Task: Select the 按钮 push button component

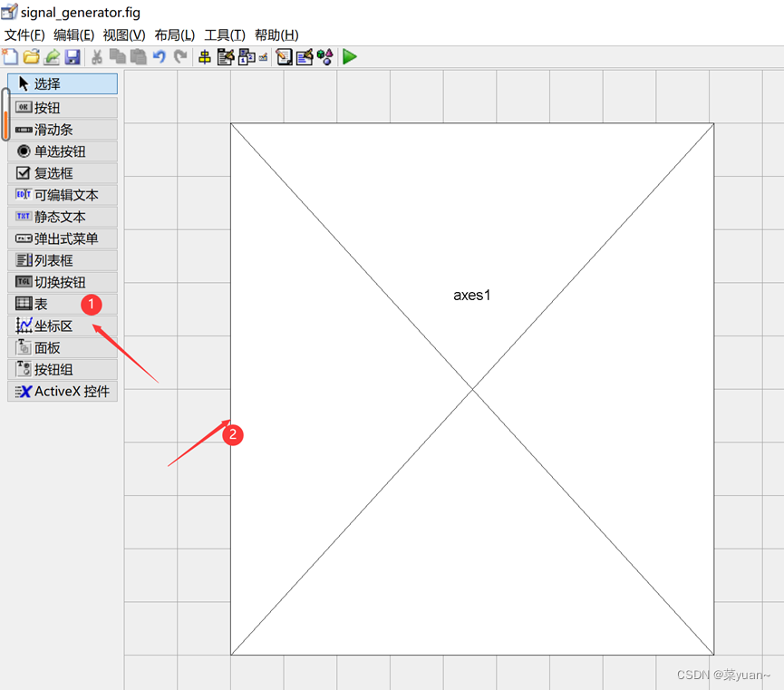Action: coord(52,107)
